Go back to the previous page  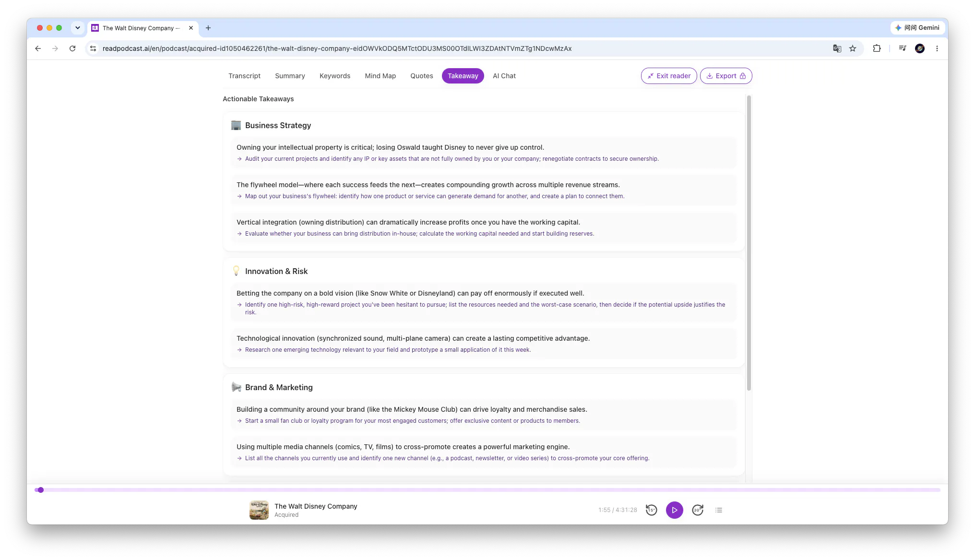[38, 48]
